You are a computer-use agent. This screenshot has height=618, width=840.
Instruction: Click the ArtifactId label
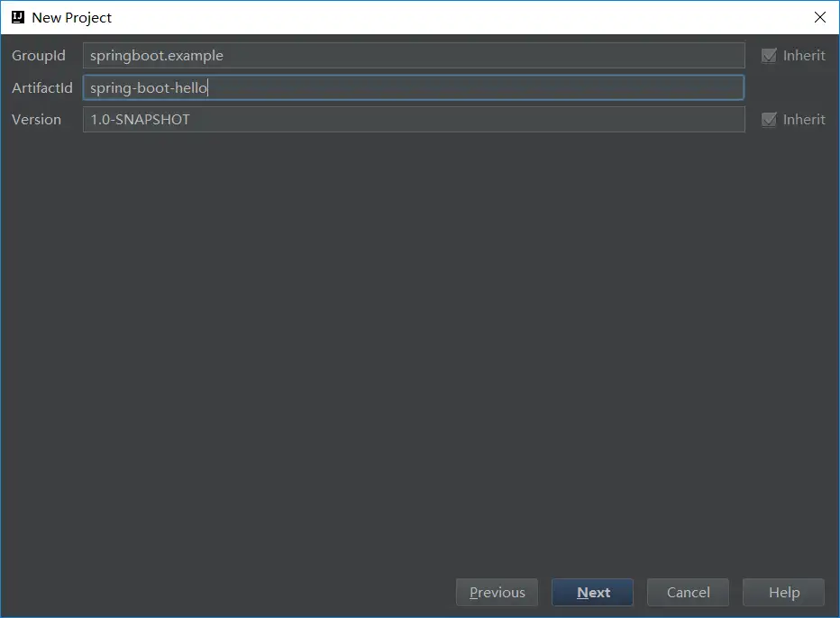click(x=41, y=88)
